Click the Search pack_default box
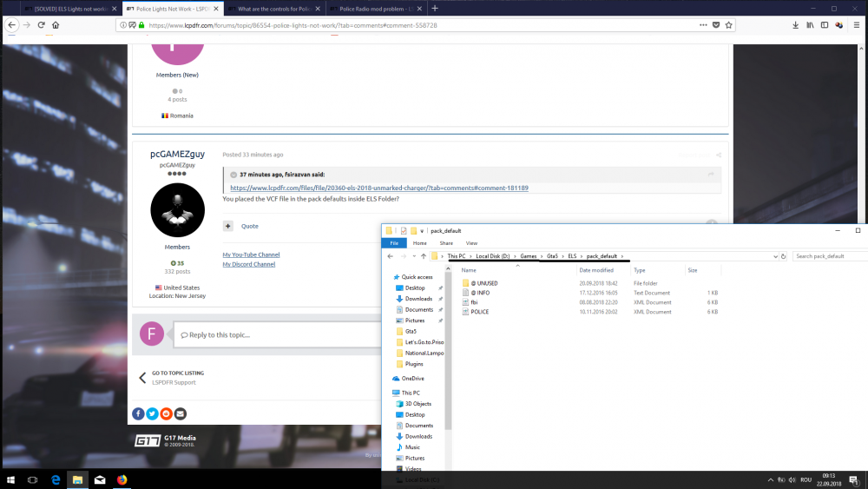 pyautogui.click(x=830, y=256)
